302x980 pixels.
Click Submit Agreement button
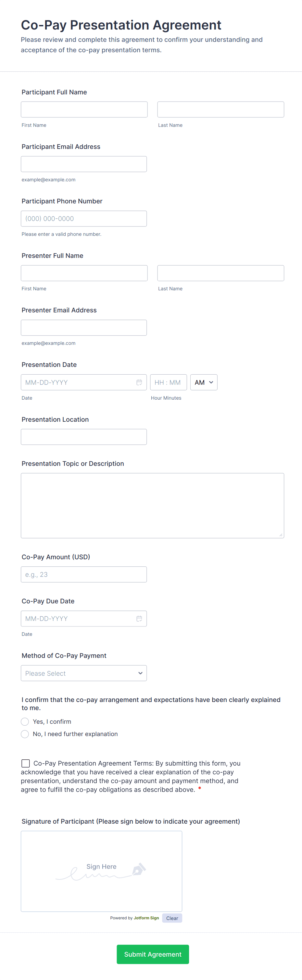pos(153,954)
